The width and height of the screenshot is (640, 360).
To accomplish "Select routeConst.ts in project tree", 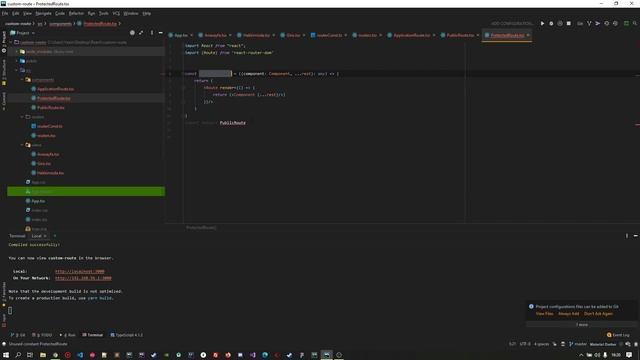I will (x=50, y=126).
